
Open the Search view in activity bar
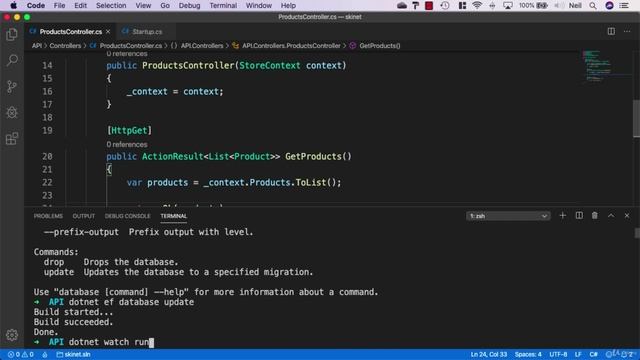click(x=12, y=60)
